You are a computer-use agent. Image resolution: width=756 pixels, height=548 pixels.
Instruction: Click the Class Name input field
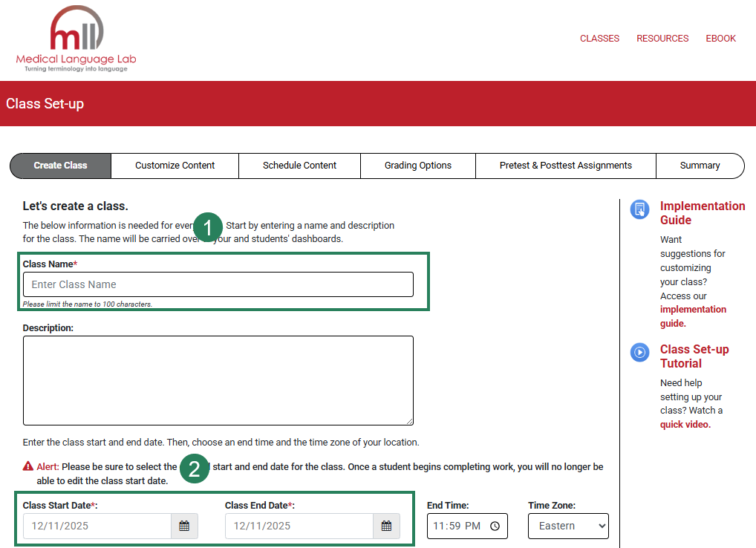(x=218, y=284)
